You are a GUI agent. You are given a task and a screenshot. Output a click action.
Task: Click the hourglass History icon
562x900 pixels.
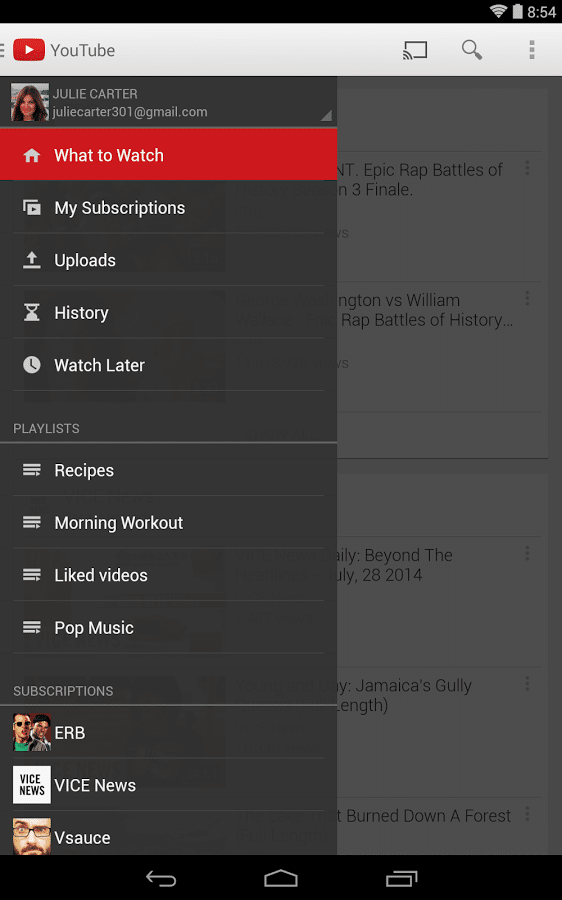pyautogui.click(x=32, y=312)
